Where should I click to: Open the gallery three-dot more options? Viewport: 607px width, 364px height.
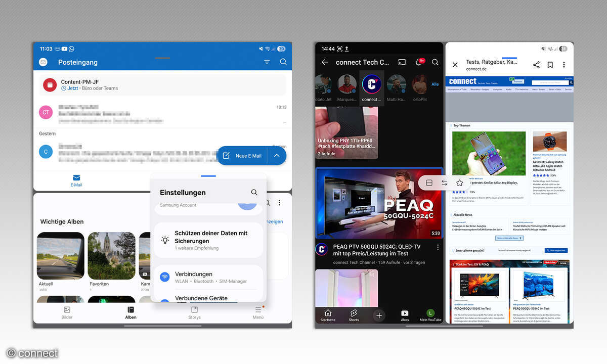279,203
